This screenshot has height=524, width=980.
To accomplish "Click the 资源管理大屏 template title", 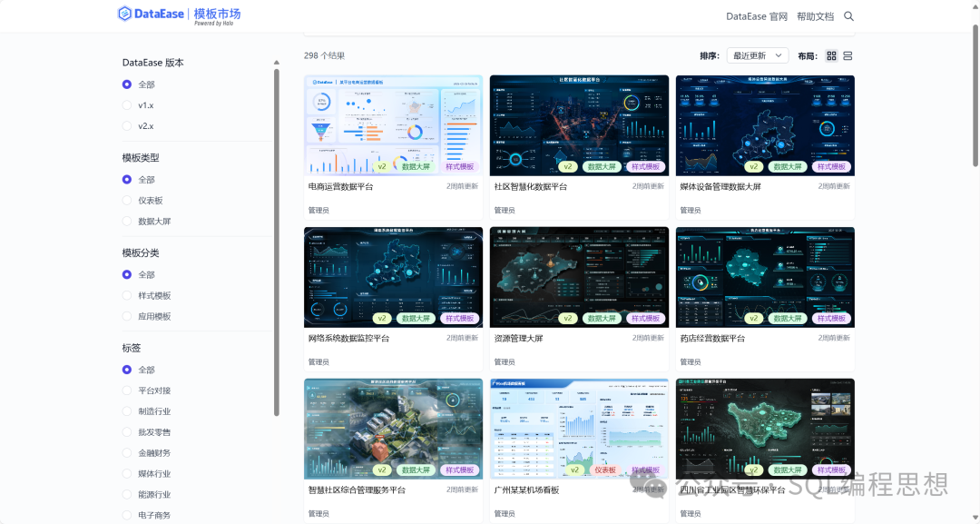I will [518, 339].
